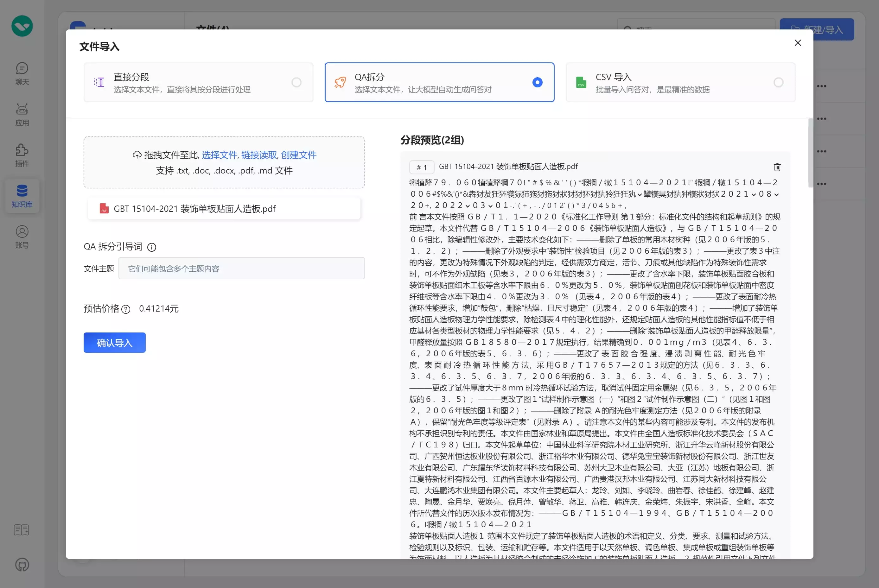Click the help icon next to 预估价格

(x=126, y=309)
